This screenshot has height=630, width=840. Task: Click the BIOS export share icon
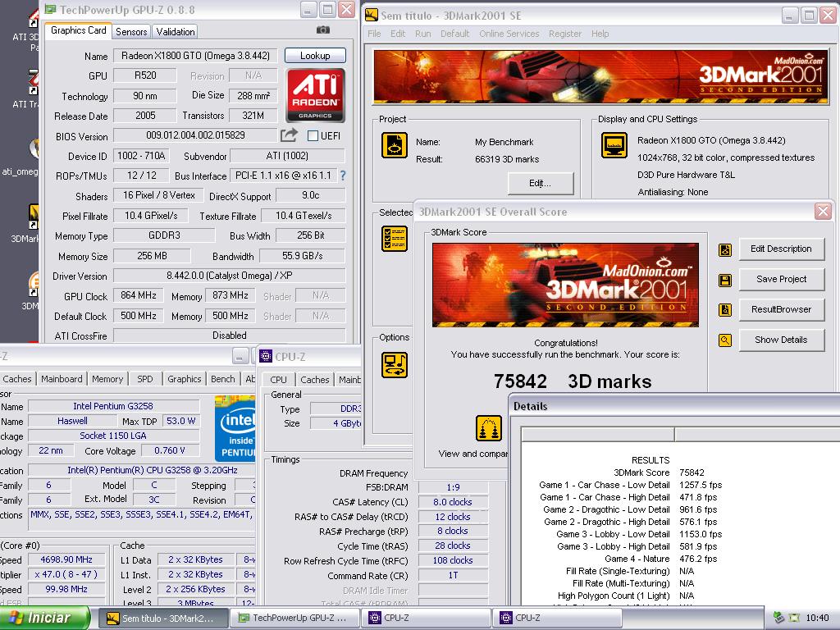(289, 135)
